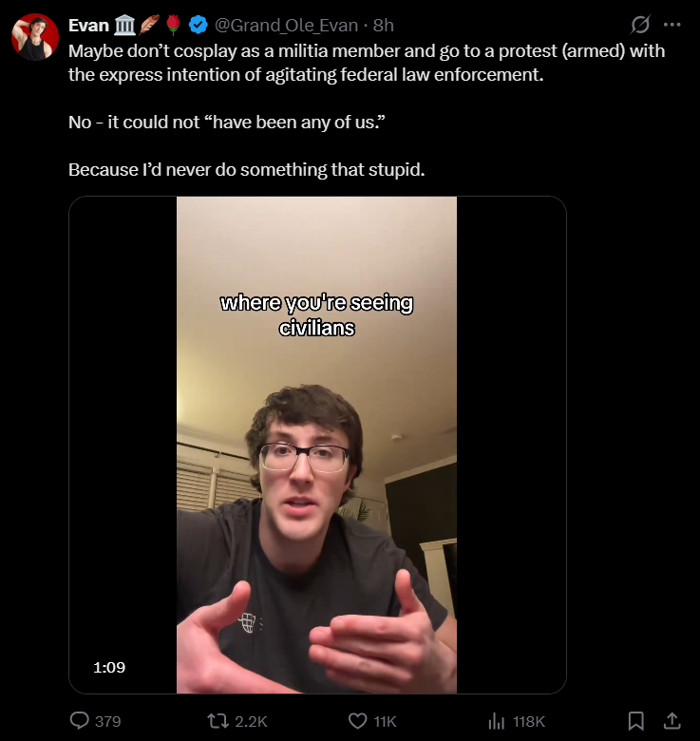The image size is (700, 741).
Task: Open the share upload icon
Action: pyautogui.click(x=672, y=721)
